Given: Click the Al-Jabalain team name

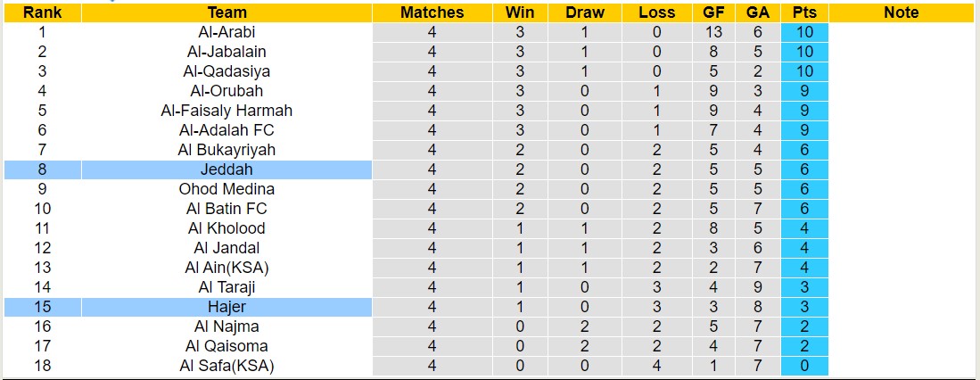Looking at the screenshot, I should click(226, 52).
